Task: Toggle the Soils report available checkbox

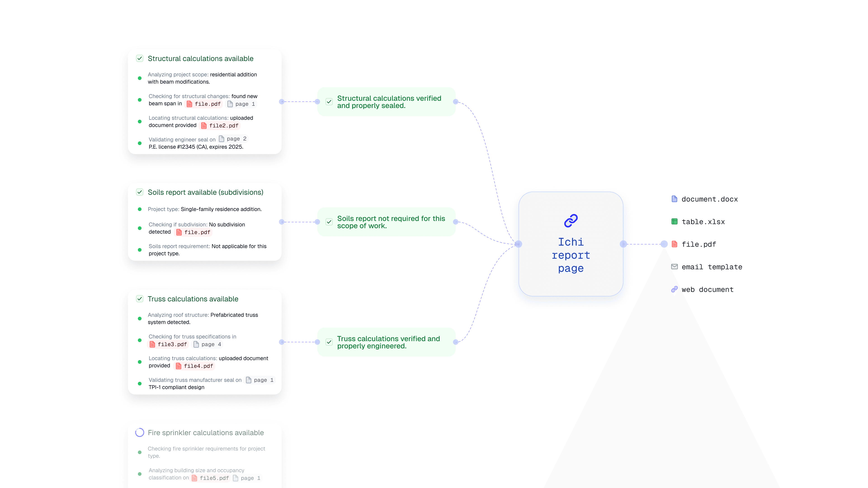Action: pos(139,192)
